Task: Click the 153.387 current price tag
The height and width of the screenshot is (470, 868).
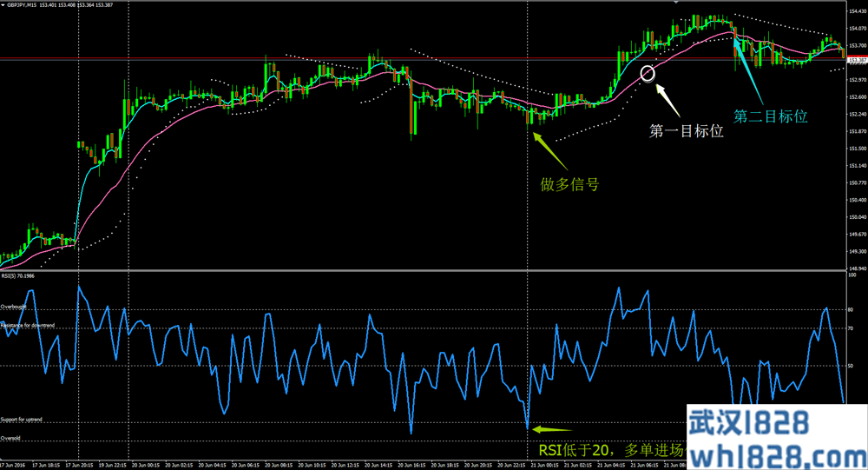Action: click(856, 59)
